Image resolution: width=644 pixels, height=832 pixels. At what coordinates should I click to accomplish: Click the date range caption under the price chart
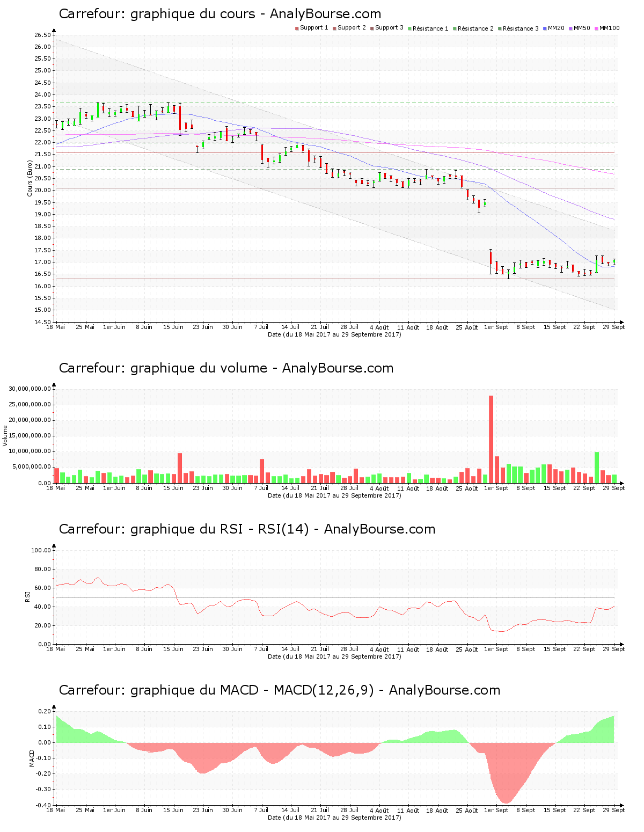(334, 334)
